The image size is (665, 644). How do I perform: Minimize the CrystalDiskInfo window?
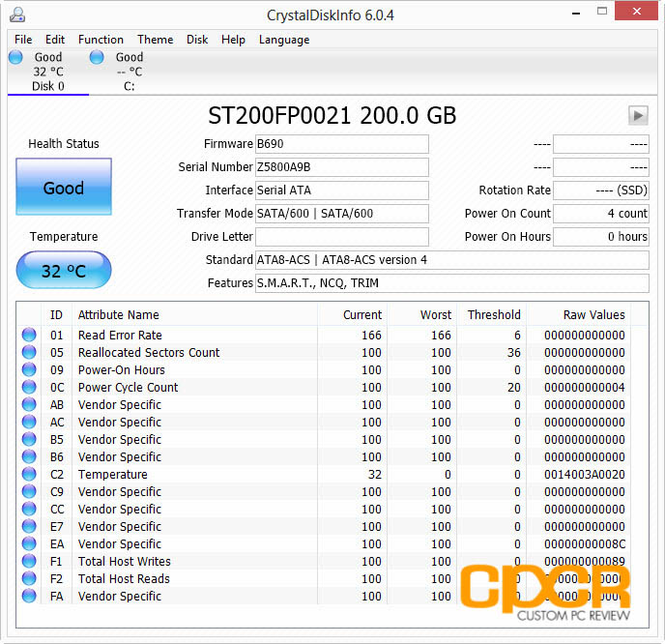pyautogui.click(x=575, y=13)
